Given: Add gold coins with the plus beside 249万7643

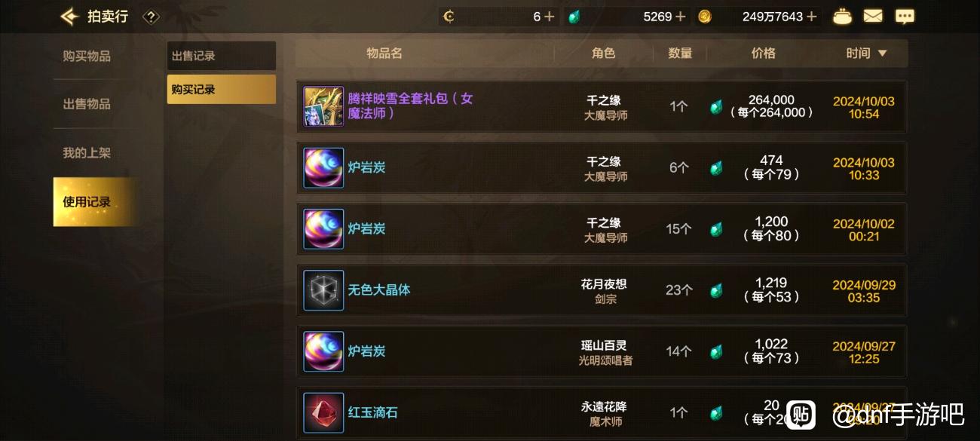Looking at the screenshot, I should (x=811, y=16).
